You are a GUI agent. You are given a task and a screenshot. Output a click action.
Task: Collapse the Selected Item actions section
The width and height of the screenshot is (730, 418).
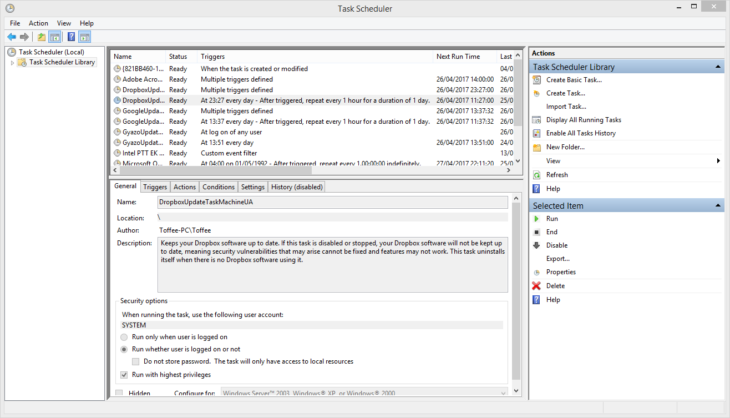coord(717,206)
